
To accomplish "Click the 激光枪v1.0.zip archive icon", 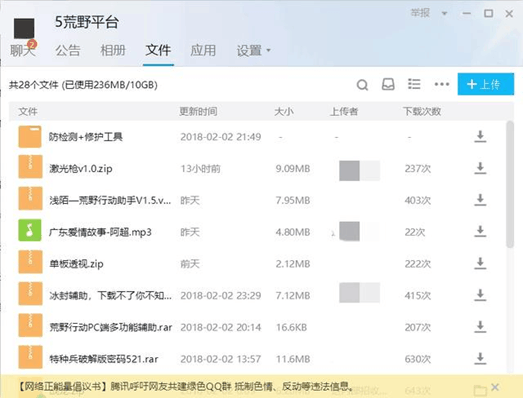I will click(x=30, y=167).
